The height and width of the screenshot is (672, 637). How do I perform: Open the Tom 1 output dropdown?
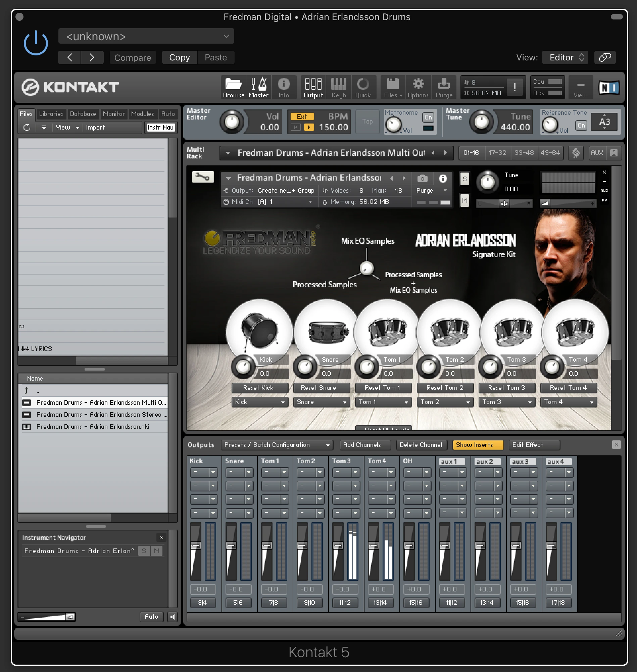[383, 402]
